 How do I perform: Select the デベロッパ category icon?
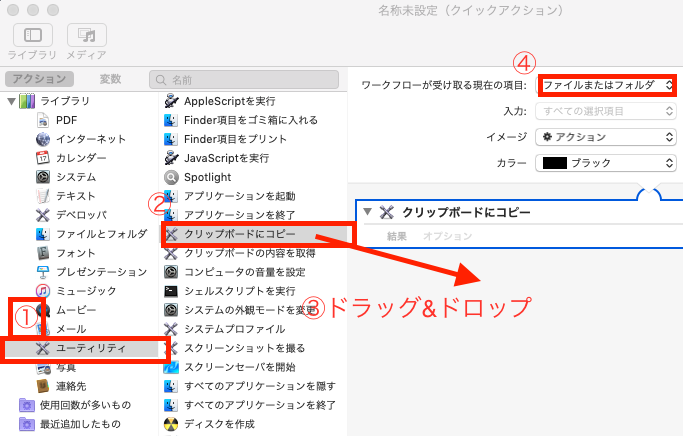pos(43,215)
